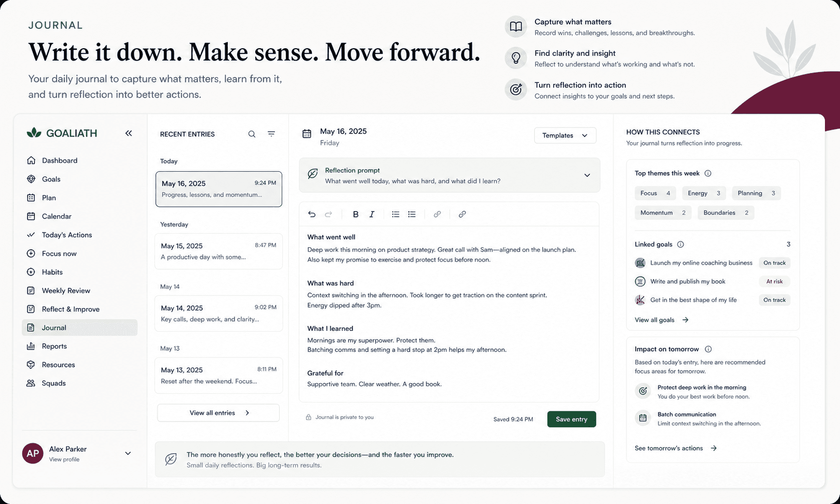Click the calendar icon for Batch communication

(x=643, y=418)
